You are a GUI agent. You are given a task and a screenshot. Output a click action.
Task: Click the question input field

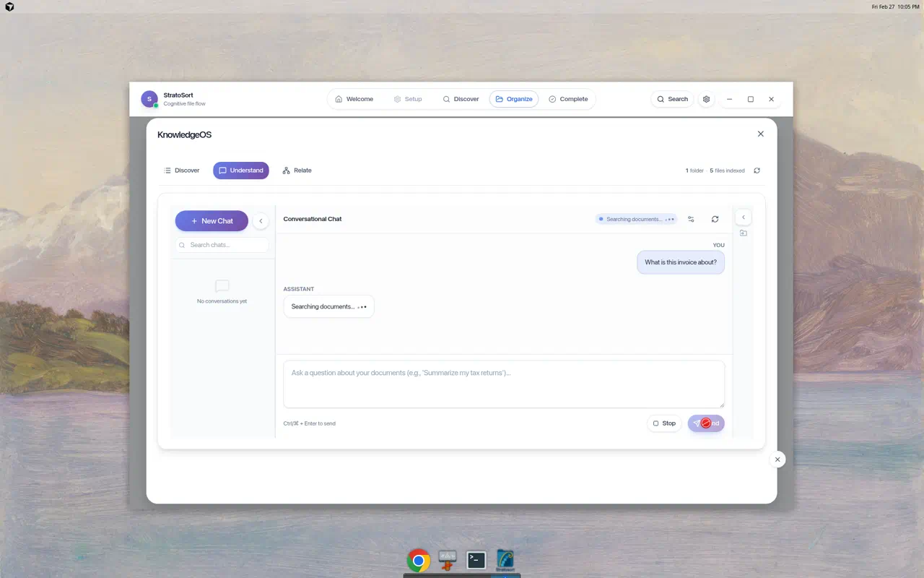click(503, 384)
